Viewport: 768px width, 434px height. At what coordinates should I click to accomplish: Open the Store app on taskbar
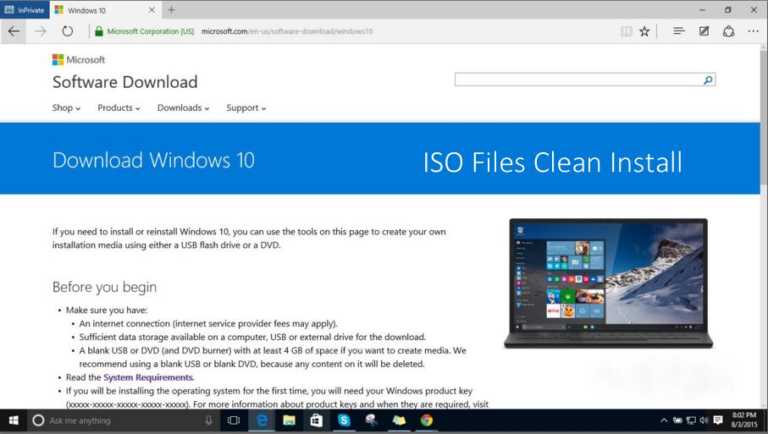(316, 420)
